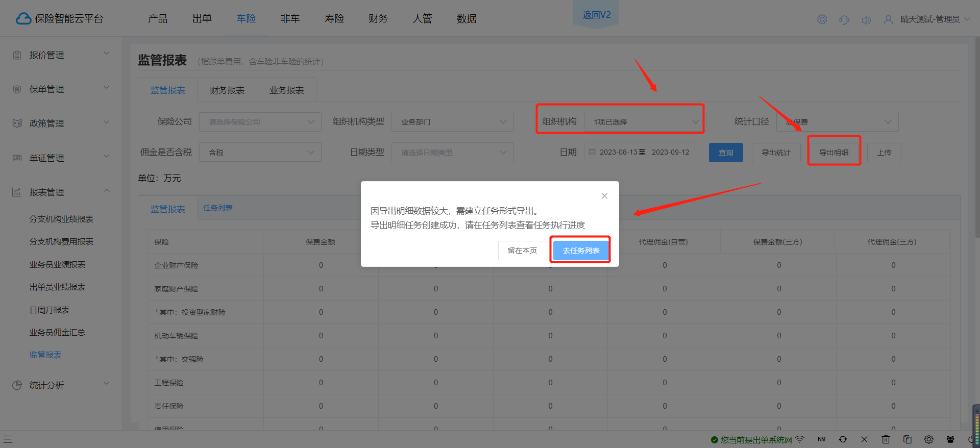Click the No. icon in status bar

click(x=821, y=439)
